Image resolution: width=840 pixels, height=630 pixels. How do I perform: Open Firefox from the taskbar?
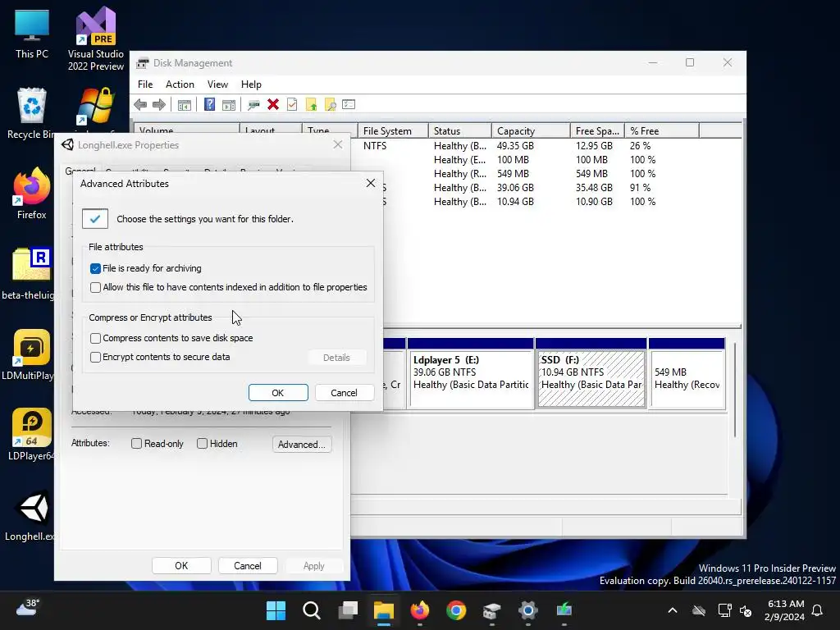[420, 610]
